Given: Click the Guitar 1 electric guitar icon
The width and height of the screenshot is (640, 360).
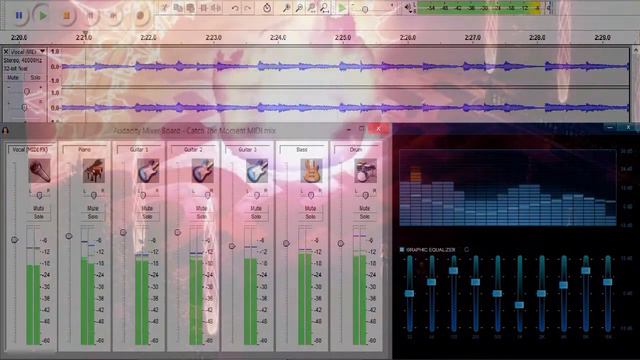Looking at the screenshot, I should 148,171.
